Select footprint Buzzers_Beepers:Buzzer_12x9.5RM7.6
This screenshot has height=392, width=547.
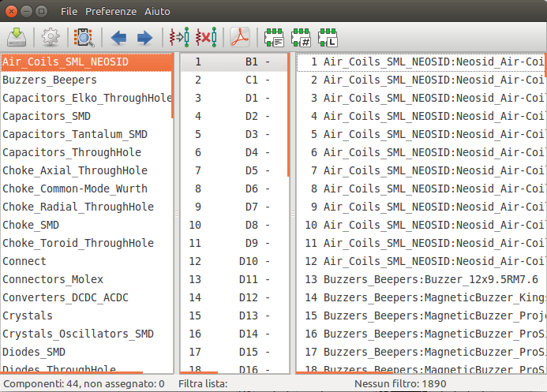(426, 279)
